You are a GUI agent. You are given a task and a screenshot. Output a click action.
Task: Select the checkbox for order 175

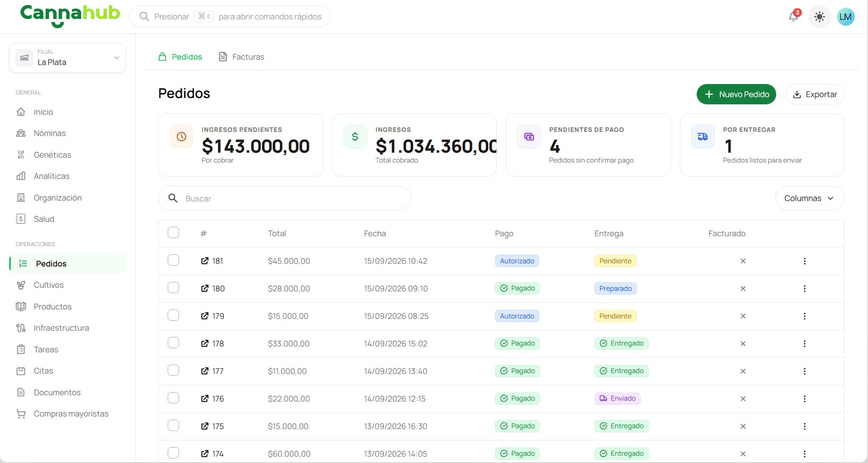173,426
